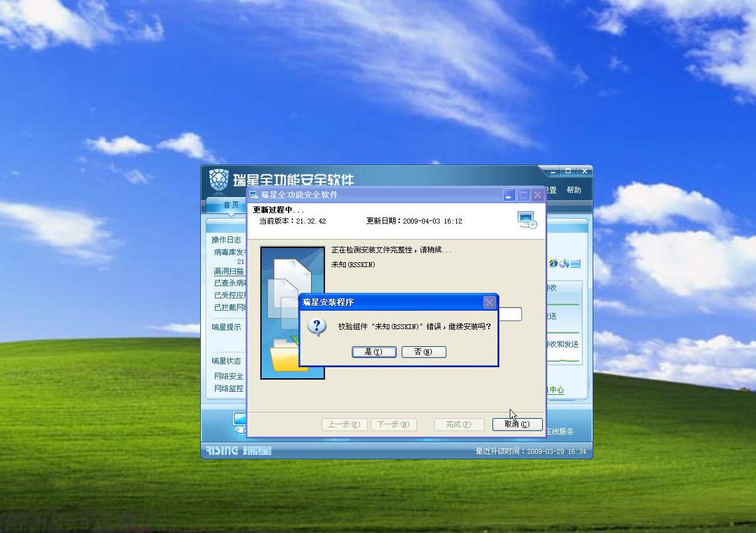
Task: Click the 取消(C) button in the update window
Action: pos(517,424)
